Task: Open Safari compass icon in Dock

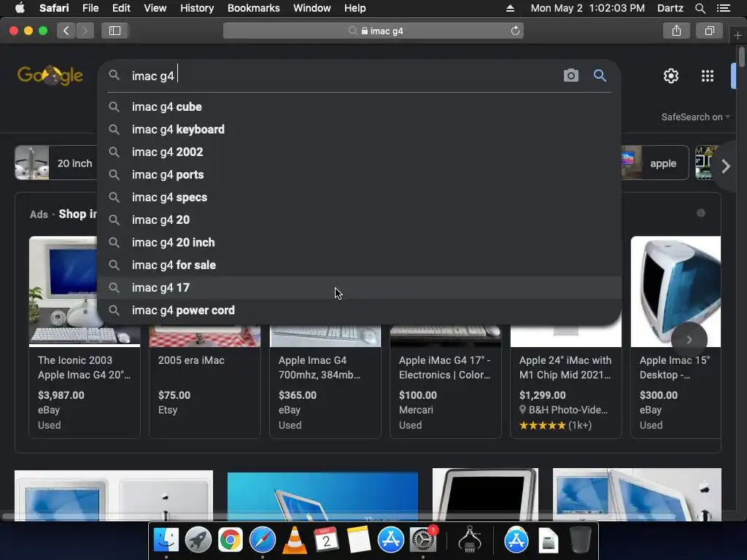Action: click(263, 540)
